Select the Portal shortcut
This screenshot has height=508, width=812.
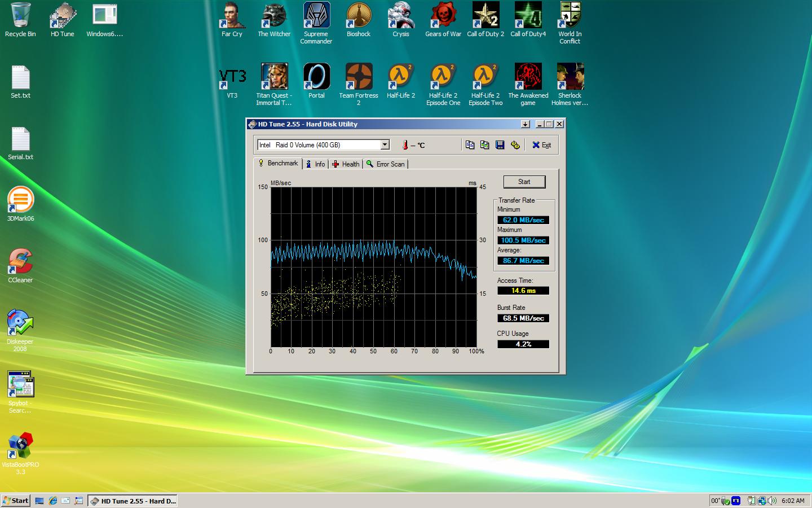pos(316,82)
